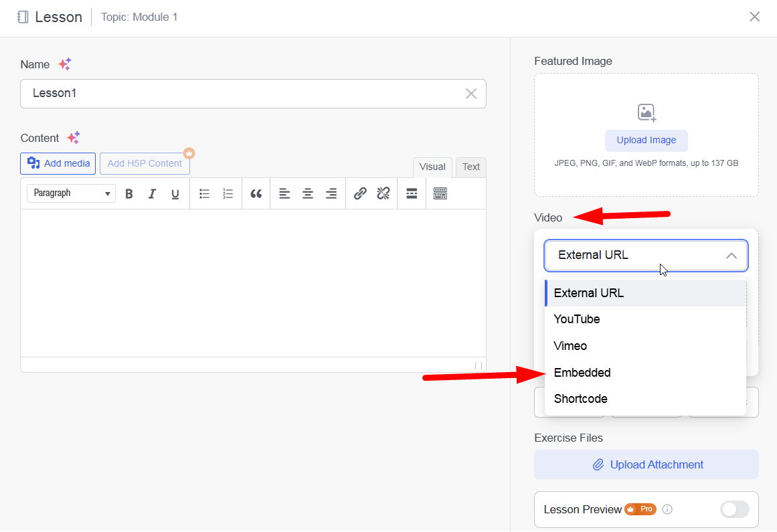Insert a bulleted list
The width and height of the screenshot is (777, 532).
coord(205,194)
